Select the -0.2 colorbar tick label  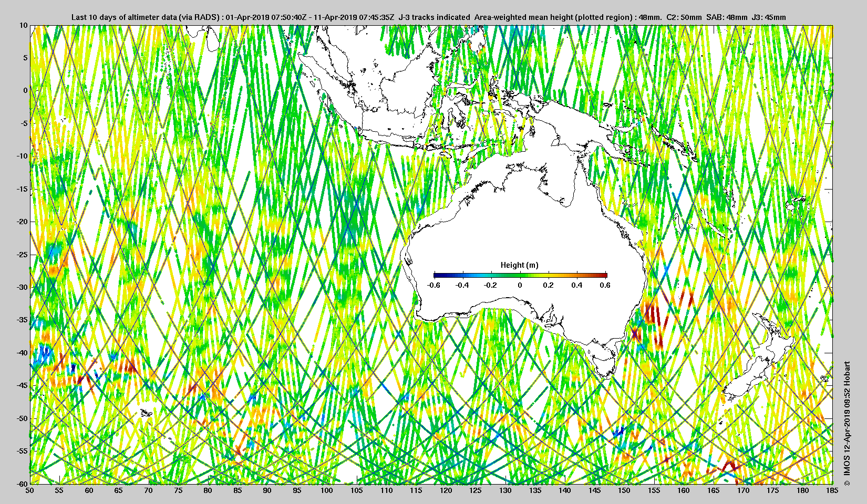(x=491, y=285)
